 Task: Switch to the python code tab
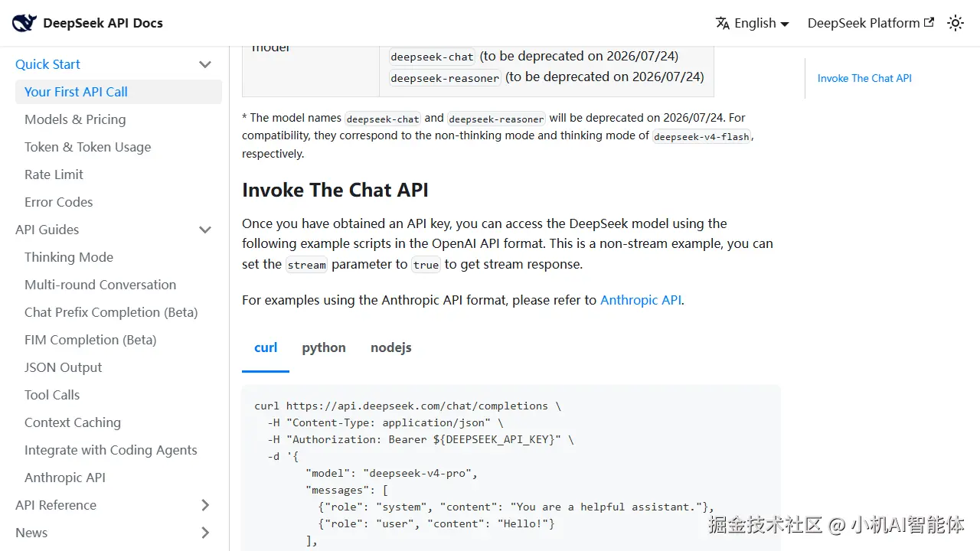pyautogui.click(x=324, y=347)
